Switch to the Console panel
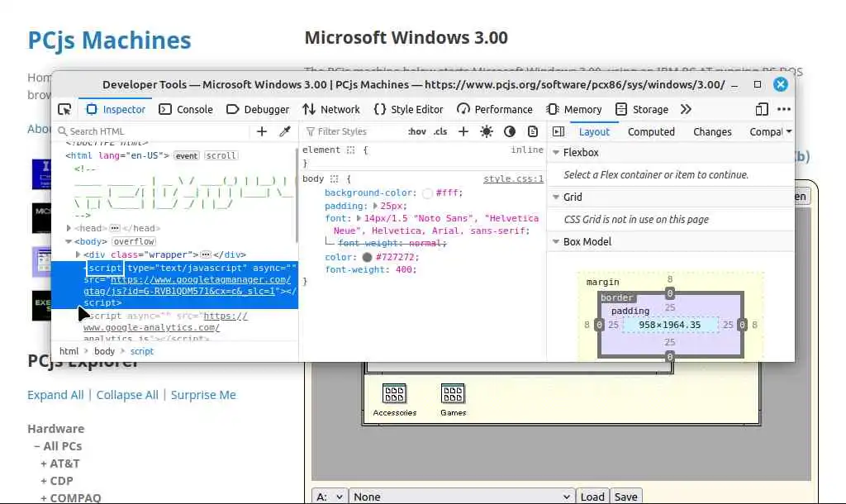The height and width of the screenshot is (504, 846). (186, 110)
